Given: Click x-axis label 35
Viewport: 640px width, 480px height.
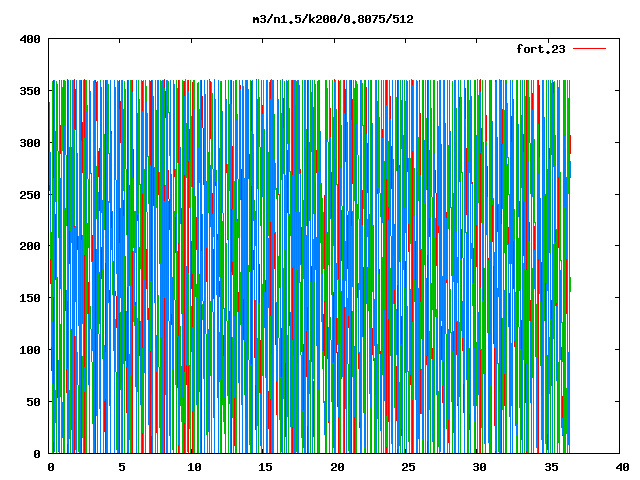Looking at the screenshot, I should pyautogui.click(x=551, y=467).
